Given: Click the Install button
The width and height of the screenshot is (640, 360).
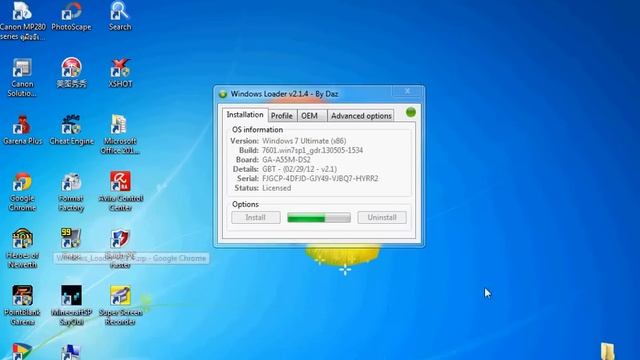Looking at the screenshot, I should pyautogui.click(x=256, y=218).
